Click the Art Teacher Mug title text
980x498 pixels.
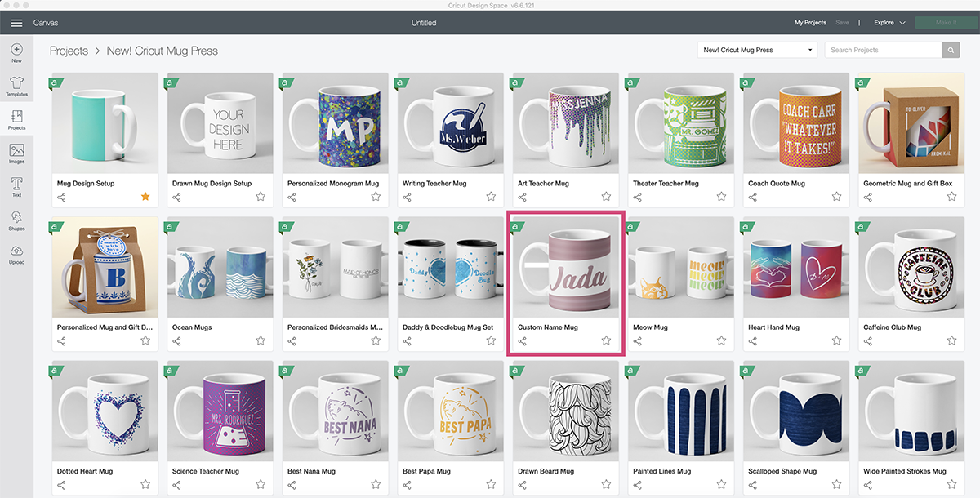coord(543,184)
